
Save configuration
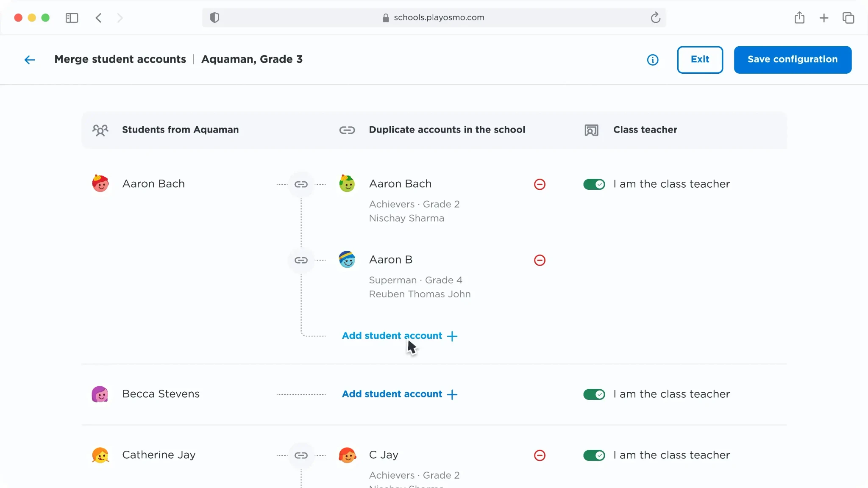point(793,60)
